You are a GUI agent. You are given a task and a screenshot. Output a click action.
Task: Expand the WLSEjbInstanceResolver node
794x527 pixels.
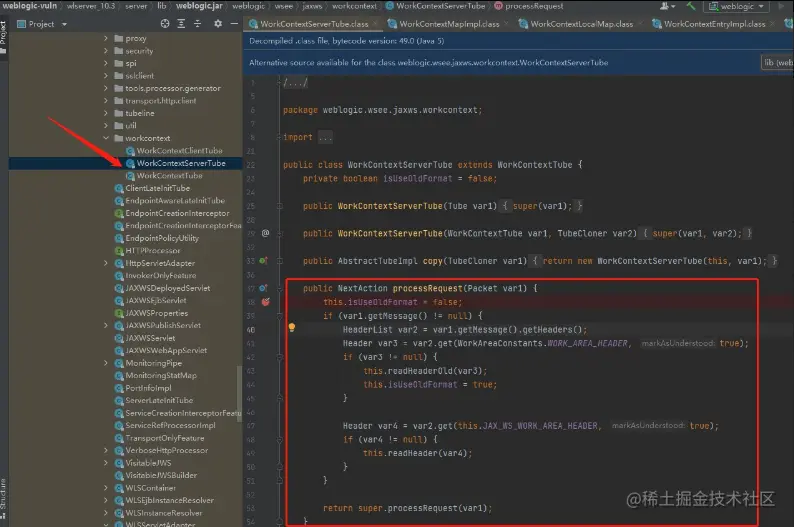(106, 500)
